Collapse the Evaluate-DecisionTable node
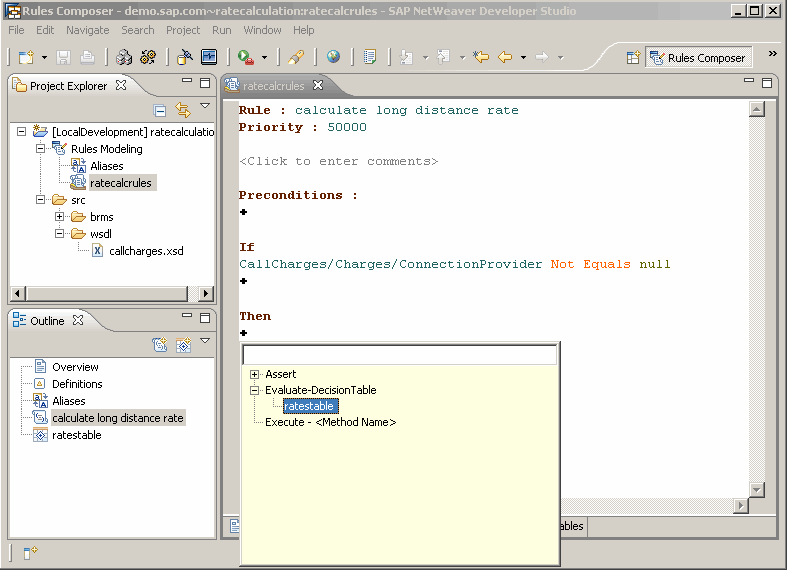The width and height of the screenshot is (787, 570). point(254,390)
